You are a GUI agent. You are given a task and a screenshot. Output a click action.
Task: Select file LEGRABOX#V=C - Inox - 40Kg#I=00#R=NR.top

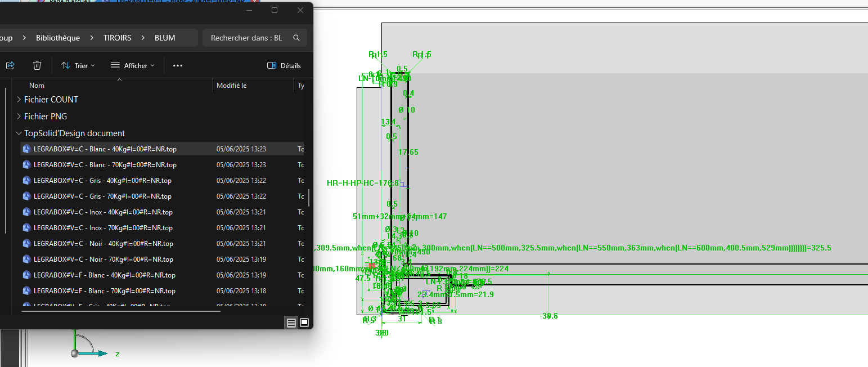103,212
